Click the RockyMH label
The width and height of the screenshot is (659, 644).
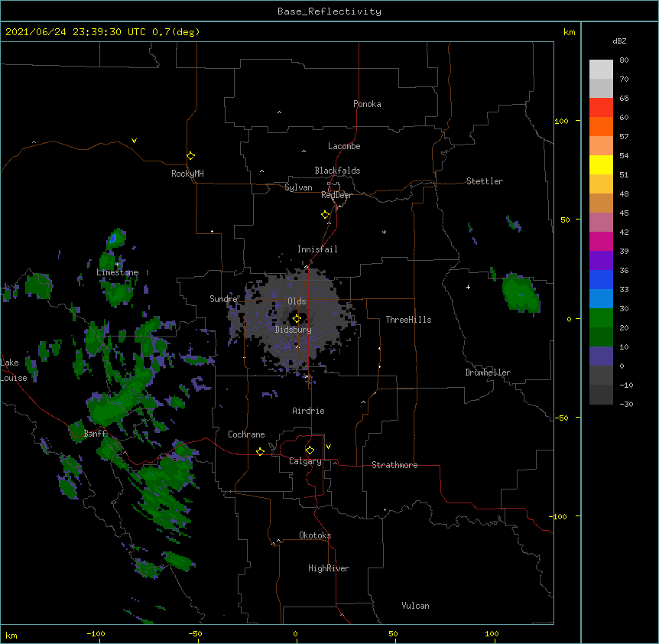point(187,174)
